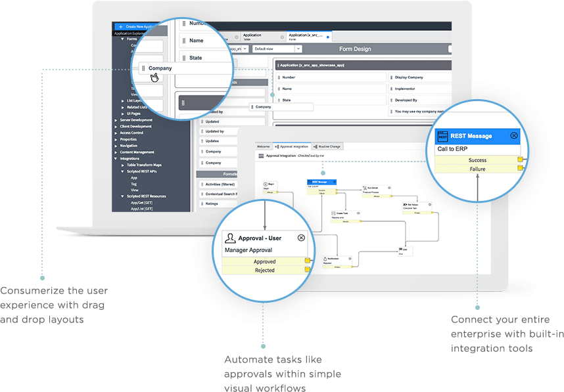Screen dimensions: 564x392
Task: Open the workflow hamburger menu beside Approval Integration
Action: [261, 156]
